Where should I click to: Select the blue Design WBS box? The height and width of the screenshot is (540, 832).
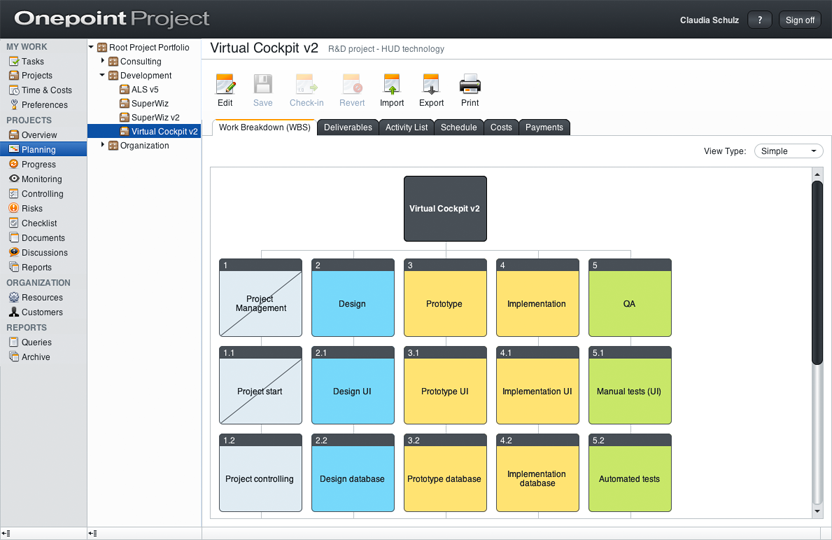(x=353, y=298)
